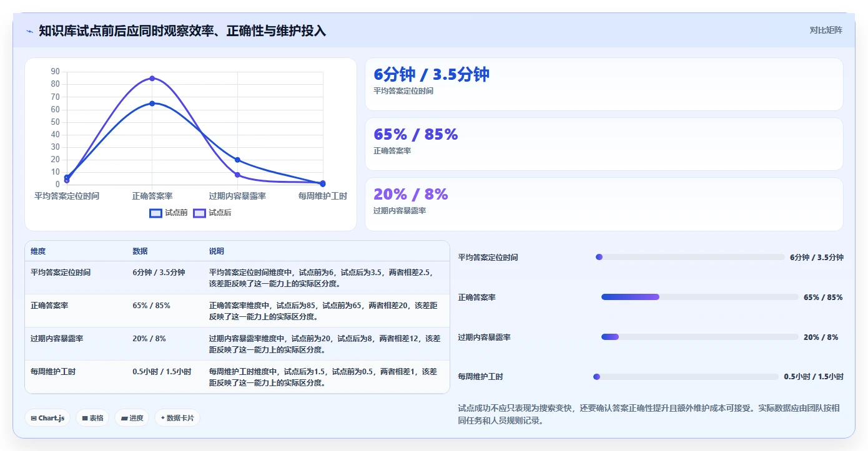This screenshot has height=451, width=868.
Task: Click progress value 65% / 85%
Action: (823, 297)
